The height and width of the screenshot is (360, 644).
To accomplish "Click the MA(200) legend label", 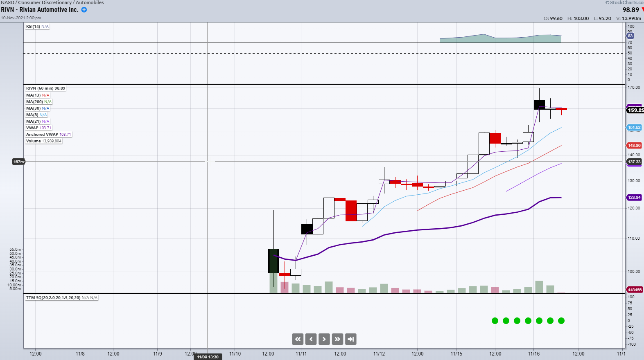I will click(39, 102).
